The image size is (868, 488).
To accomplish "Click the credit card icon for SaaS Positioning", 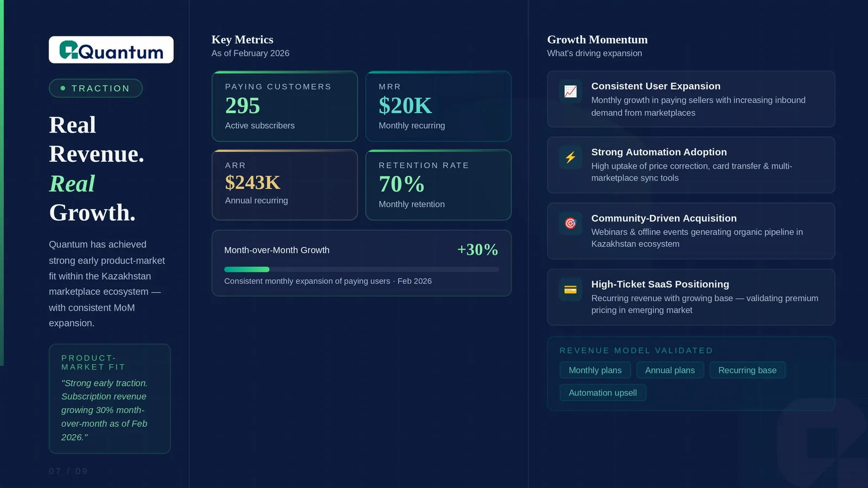I will tap(570, 290).
